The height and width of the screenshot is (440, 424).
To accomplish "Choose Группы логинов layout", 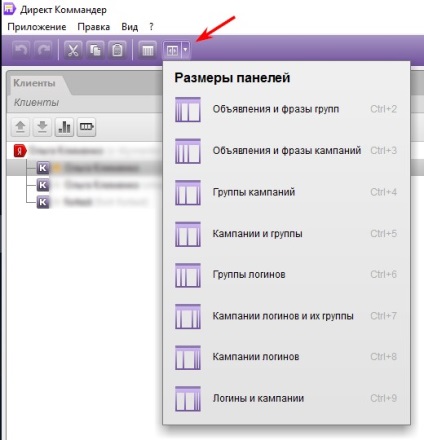I will click(x=286, y=275).
